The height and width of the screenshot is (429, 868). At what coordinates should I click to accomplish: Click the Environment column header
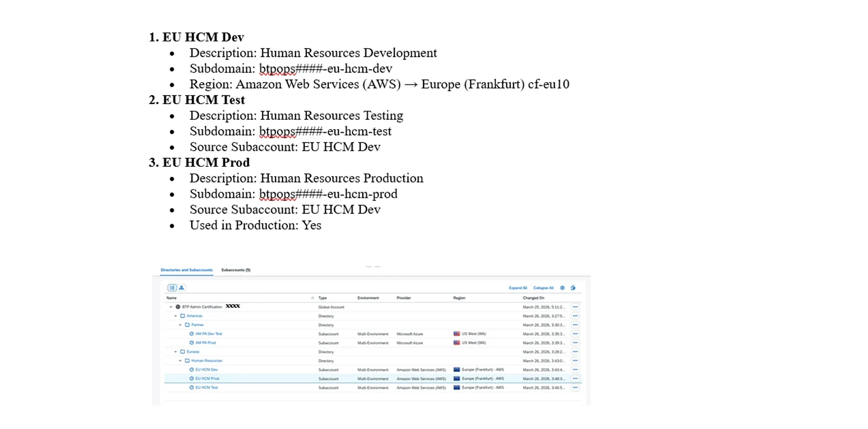pos(368,298)
